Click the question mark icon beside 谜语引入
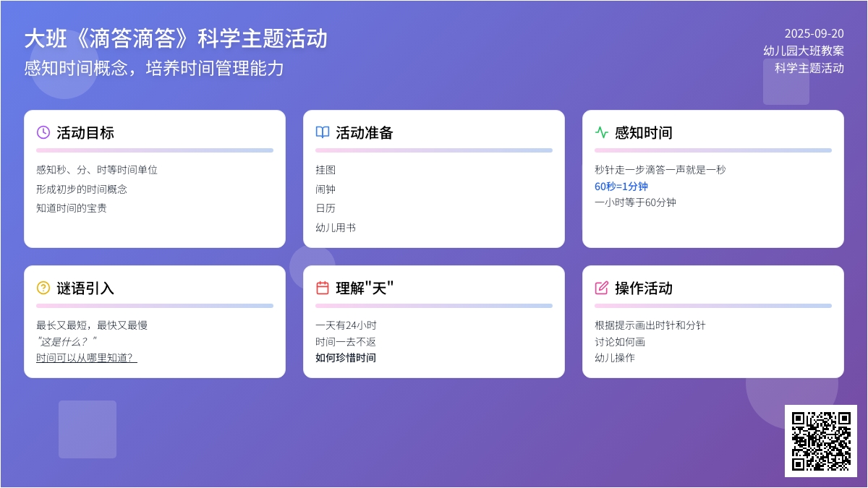 click(43, 288)
